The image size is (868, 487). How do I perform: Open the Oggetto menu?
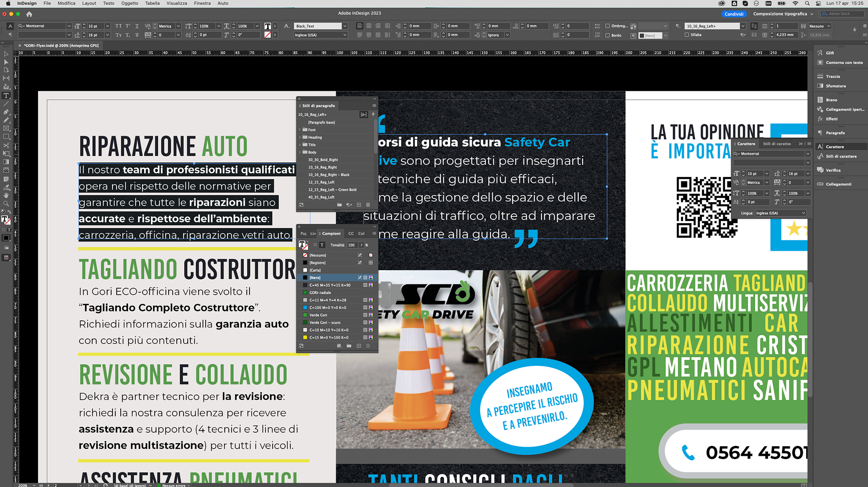pos(130,3)
